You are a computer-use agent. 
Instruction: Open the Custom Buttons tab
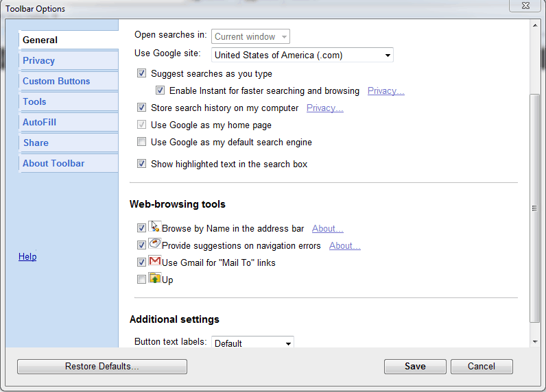point(69,81)
